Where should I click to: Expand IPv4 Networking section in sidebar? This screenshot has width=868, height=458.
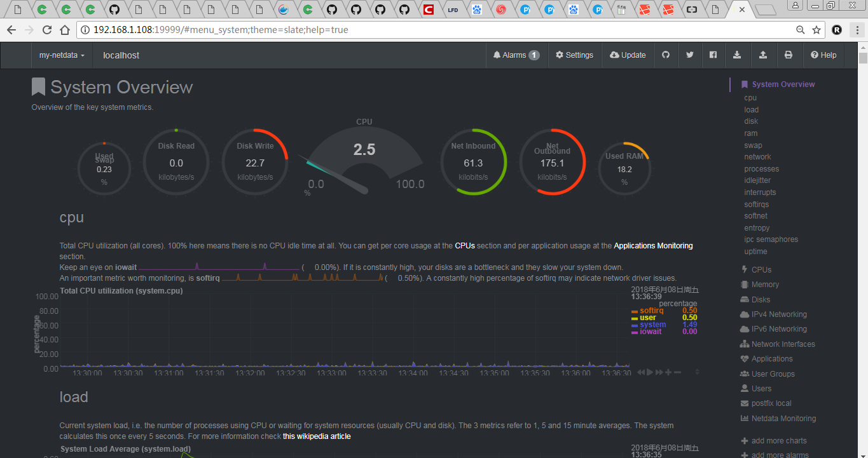click(x=779, y=314)
